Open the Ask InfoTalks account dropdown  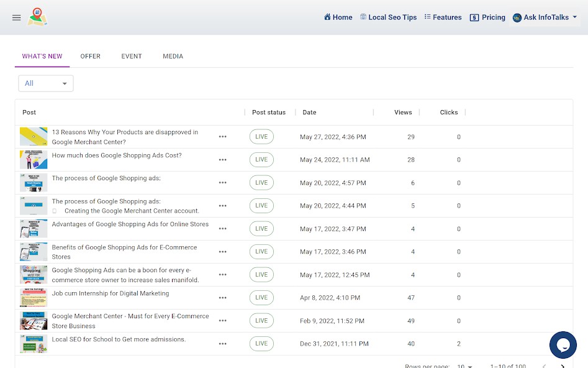(545, 17)
